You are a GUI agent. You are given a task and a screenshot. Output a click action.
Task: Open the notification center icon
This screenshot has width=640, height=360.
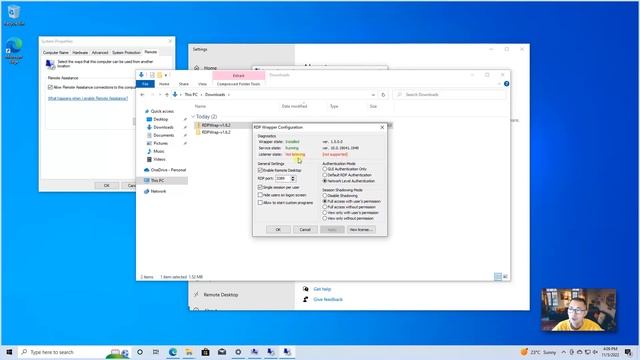(629, 352)
